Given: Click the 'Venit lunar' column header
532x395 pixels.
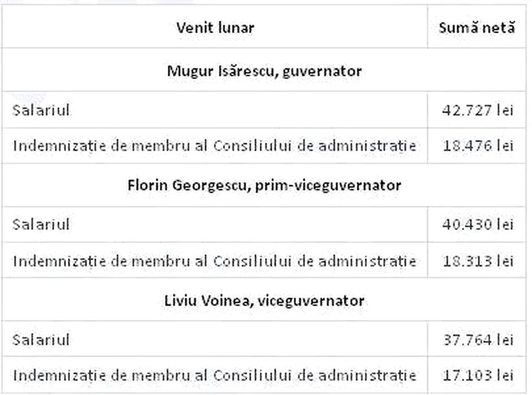Looking at the screenshot, I should 215,28.
